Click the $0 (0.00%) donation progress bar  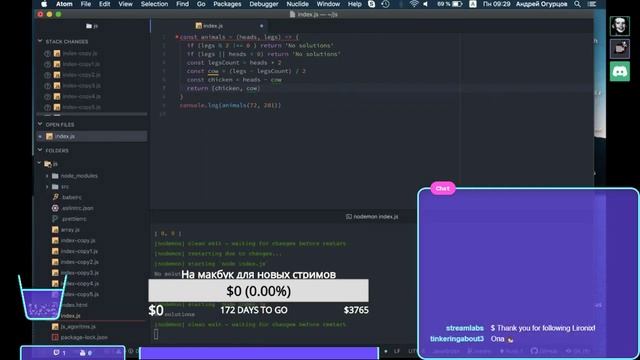(x=258, y=291)
